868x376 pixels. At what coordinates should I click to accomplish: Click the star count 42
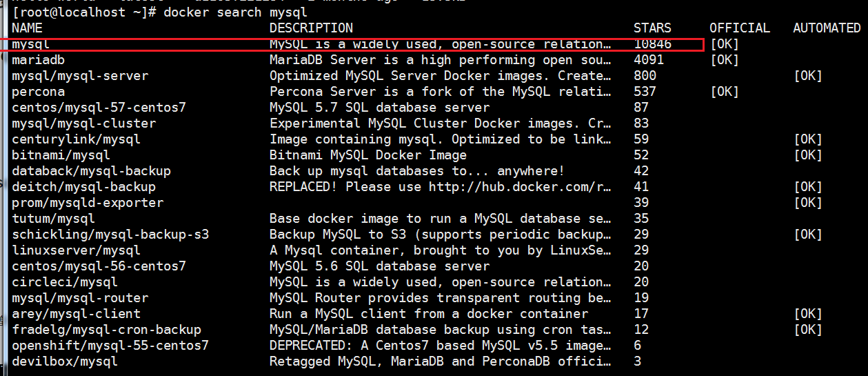pyautogui.click(x=641, y=171)
